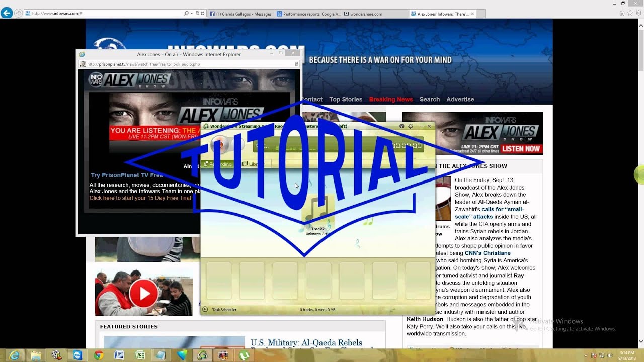Image resolution: width=644 pixels, height=362 pixels.
Task: Switch to the wondershare.com tab
Action: (375, 14)
